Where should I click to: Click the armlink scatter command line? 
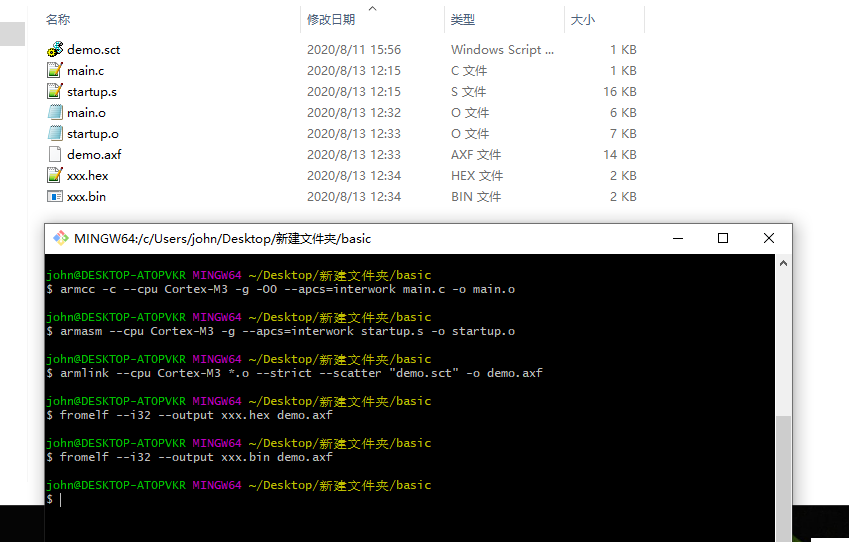(x=295, y=373)
